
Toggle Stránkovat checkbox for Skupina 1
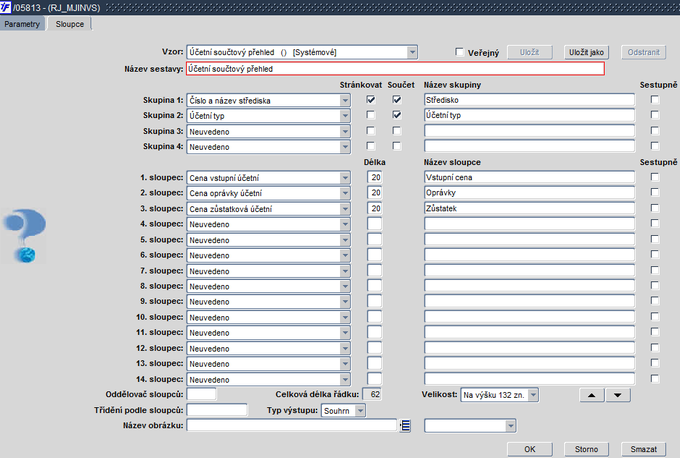tap(372, 100)
